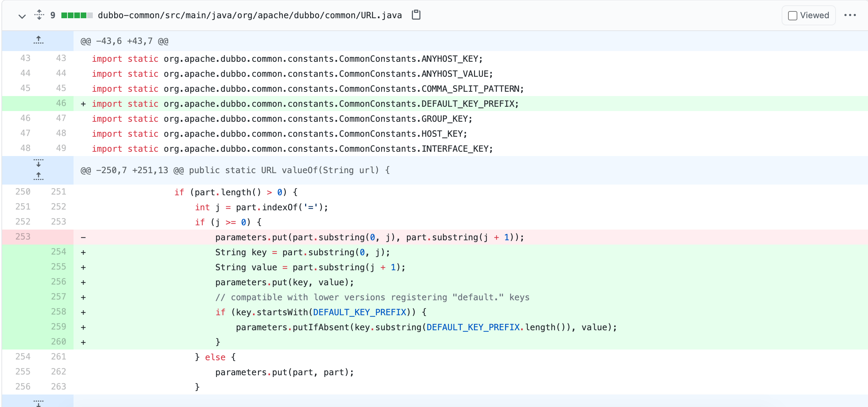
Task: Click the COMMA_SPLIT_PATTERN import line
Action: (x=308, y=89)
